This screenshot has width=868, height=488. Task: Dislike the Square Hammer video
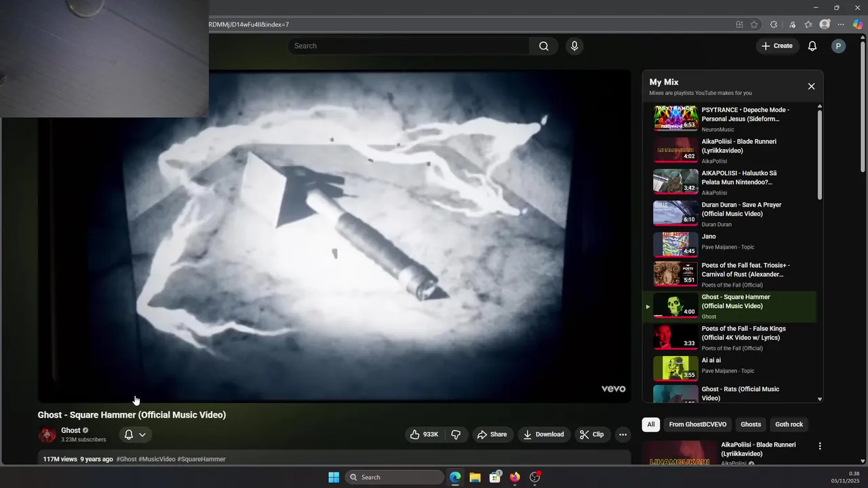click(x=456, y=434)
